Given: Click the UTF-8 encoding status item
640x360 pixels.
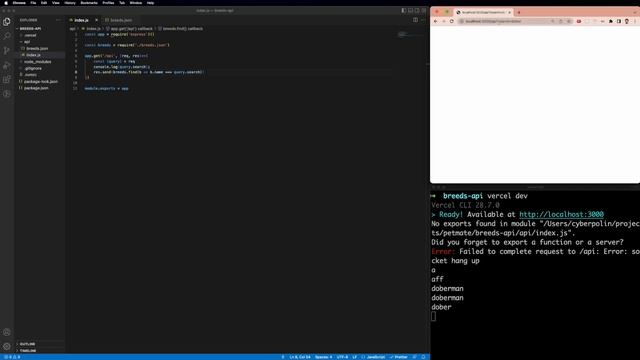Looking at the screenshot, I should [x=342, y=357].
